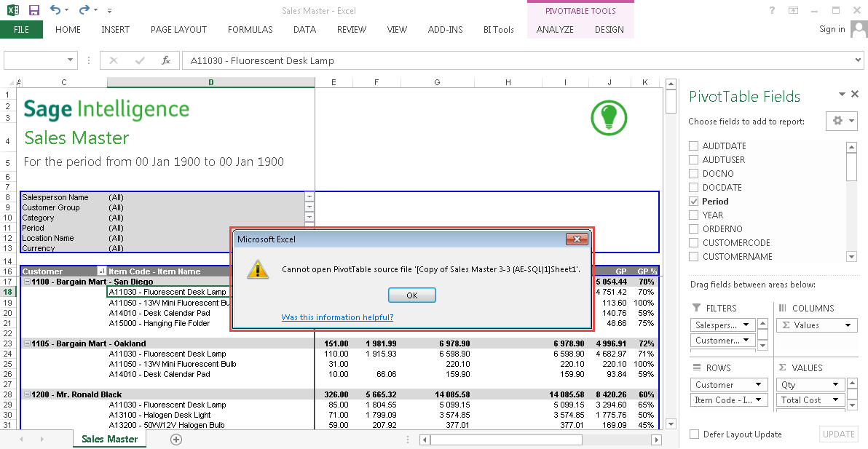Click the warning triangle icon in dialog
This screenshot has height=449, width=868.
pyautogui.click(x=257, y=269)
